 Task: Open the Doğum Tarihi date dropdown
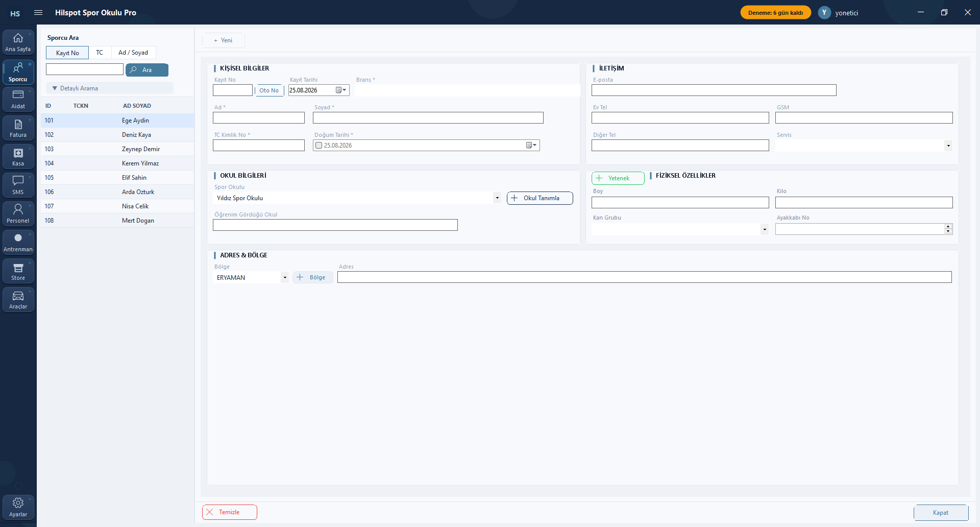coord(531,146)
